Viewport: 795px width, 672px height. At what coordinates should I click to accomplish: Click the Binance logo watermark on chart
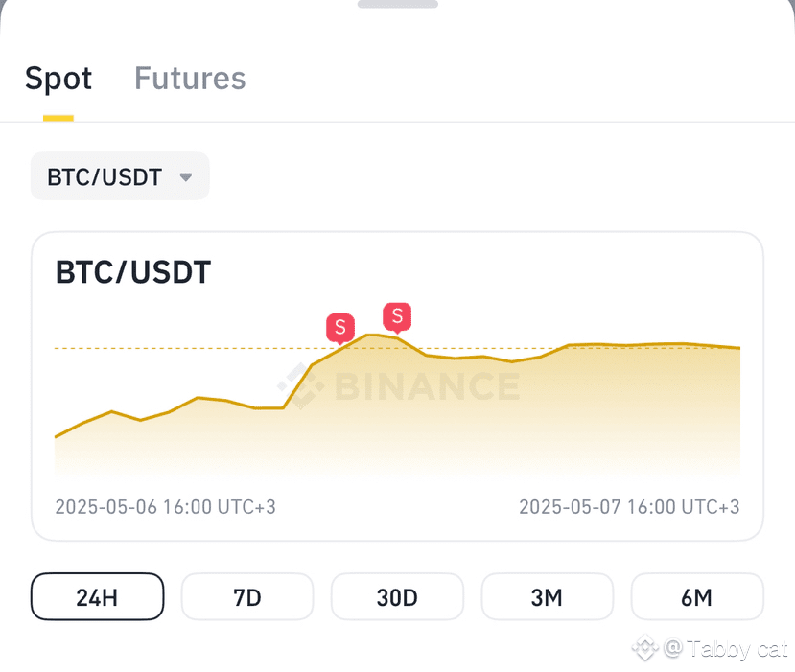399,386
